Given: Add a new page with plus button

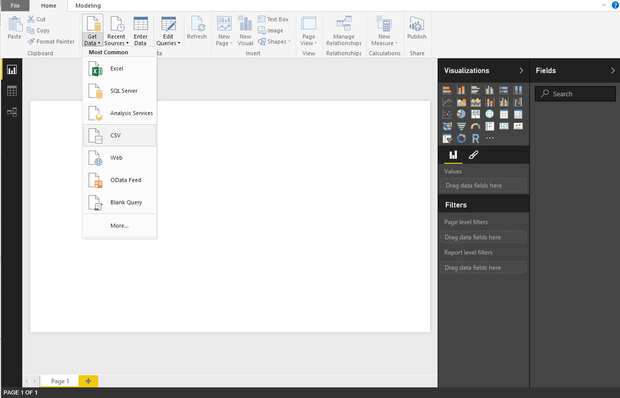Looking at the screenshot, I should [x=88, y=381].
